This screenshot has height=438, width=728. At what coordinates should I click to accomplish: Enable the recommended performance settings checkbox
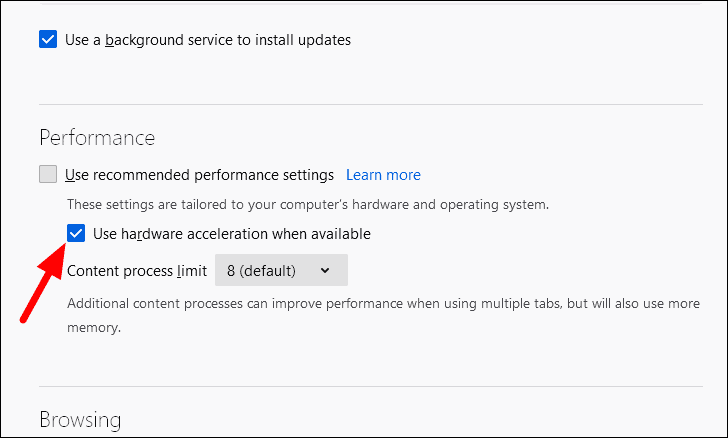[x=48, y=174]
